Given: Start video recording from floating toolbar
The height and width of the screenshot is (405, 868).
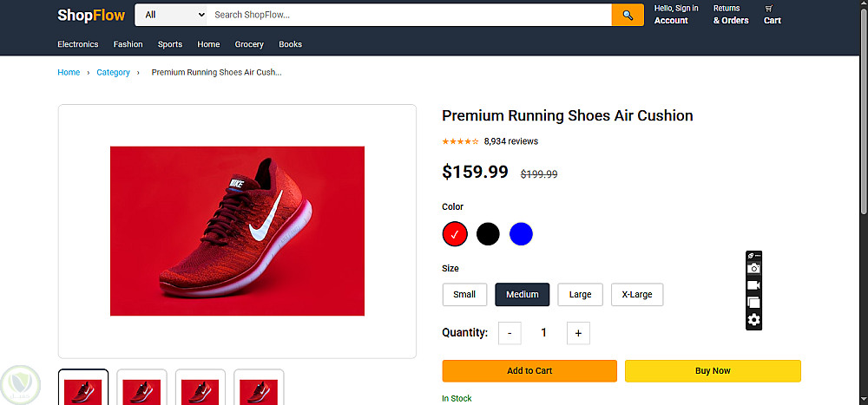Looking at the screenshot, I should [753, 285].
